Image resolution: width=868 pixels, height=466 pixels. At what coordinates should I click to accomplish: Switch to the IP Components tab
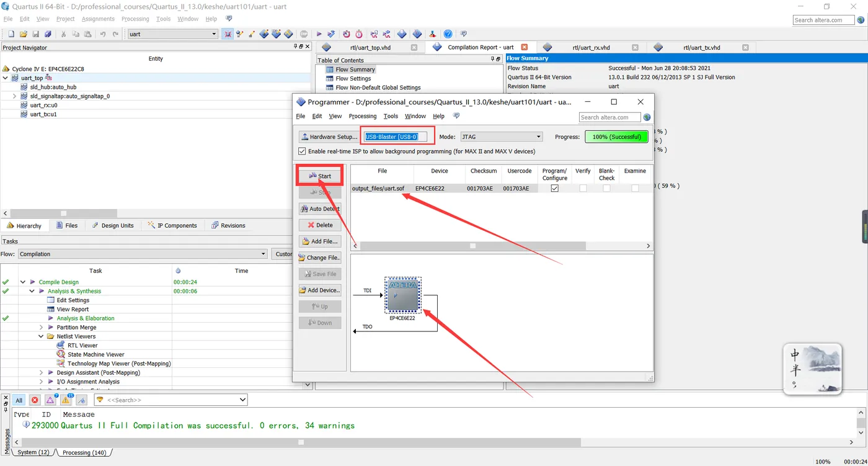pos(172,225)
